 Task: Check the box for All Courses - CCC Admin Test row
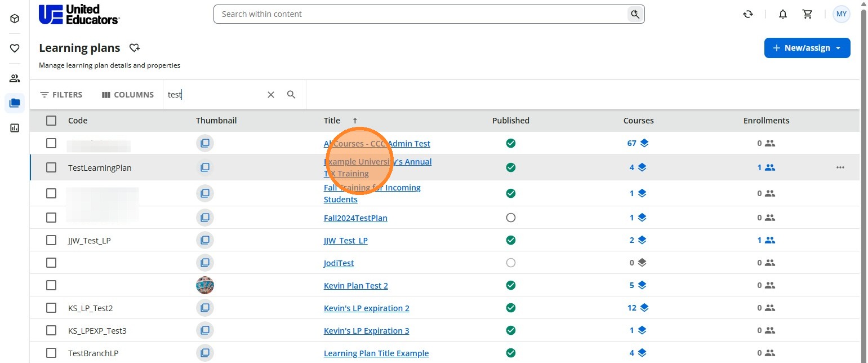pyautogui.click(x=51, y=143)
